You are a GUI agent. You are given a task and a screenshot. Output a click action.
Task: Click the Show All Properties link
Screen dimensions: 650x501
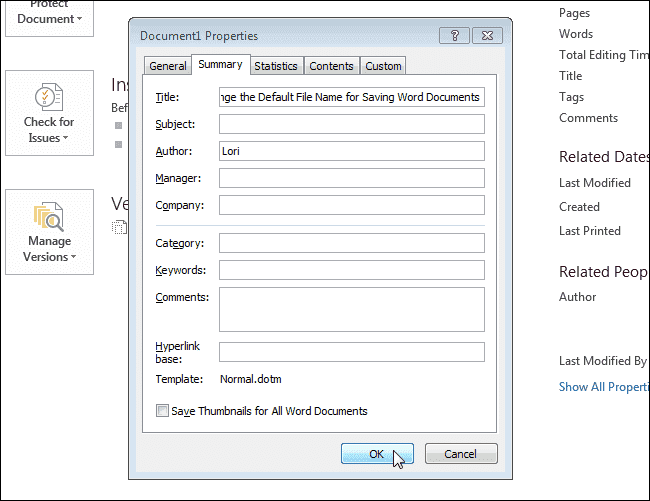click(603, 386)
